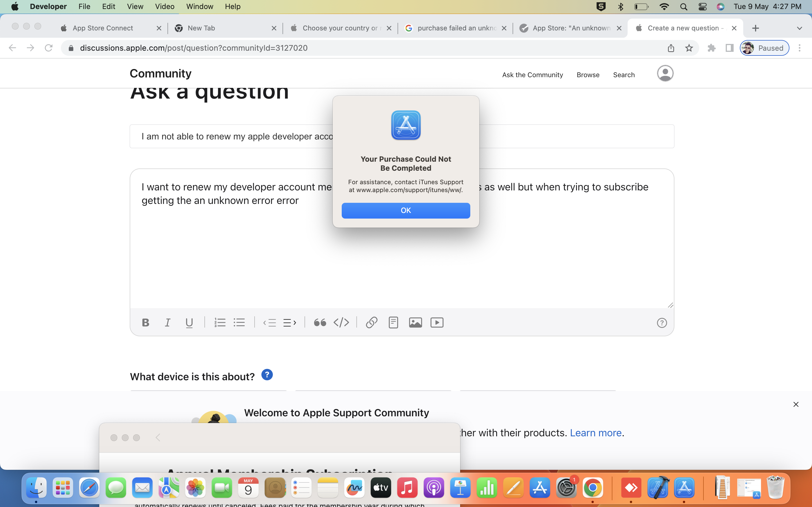Apply Underline formatting in the editor
The width and height of the screenshot is (812, 507).
(189, 322)
